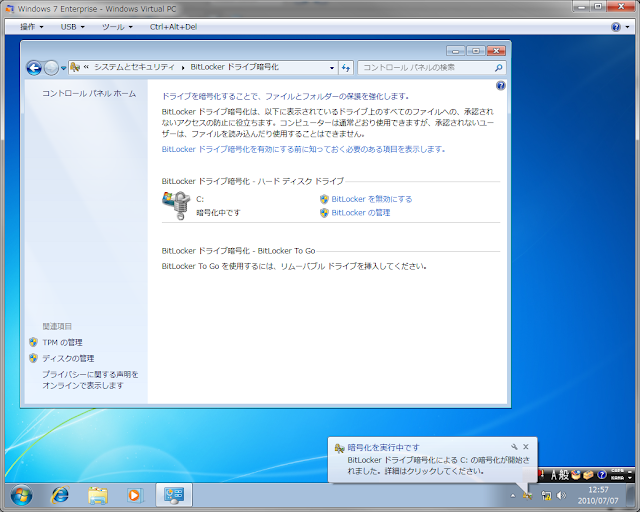Click the 暗号化中です status text
The width and height of the screenshot is (640, 512).
coord(218,213)
